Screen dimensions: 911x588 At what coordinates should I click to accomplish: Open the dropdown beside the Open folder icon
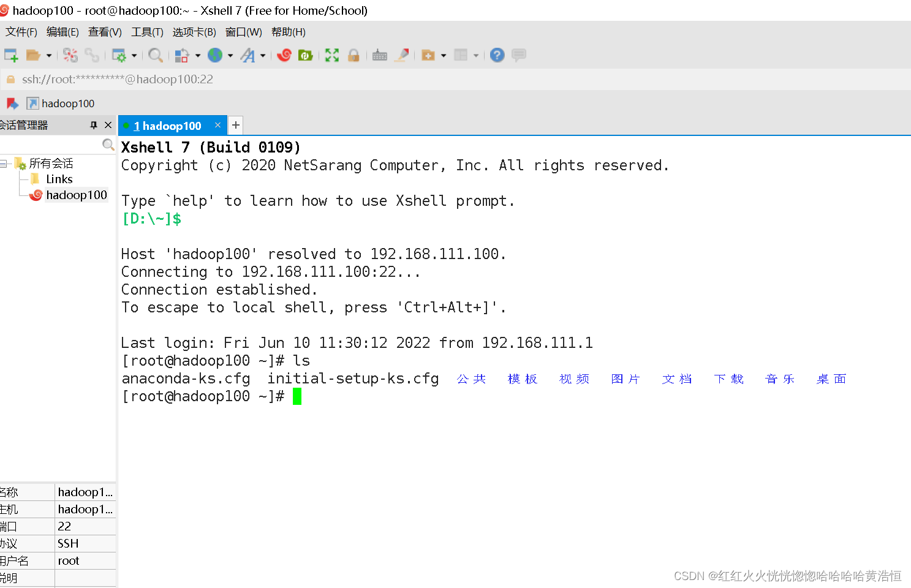49,56
